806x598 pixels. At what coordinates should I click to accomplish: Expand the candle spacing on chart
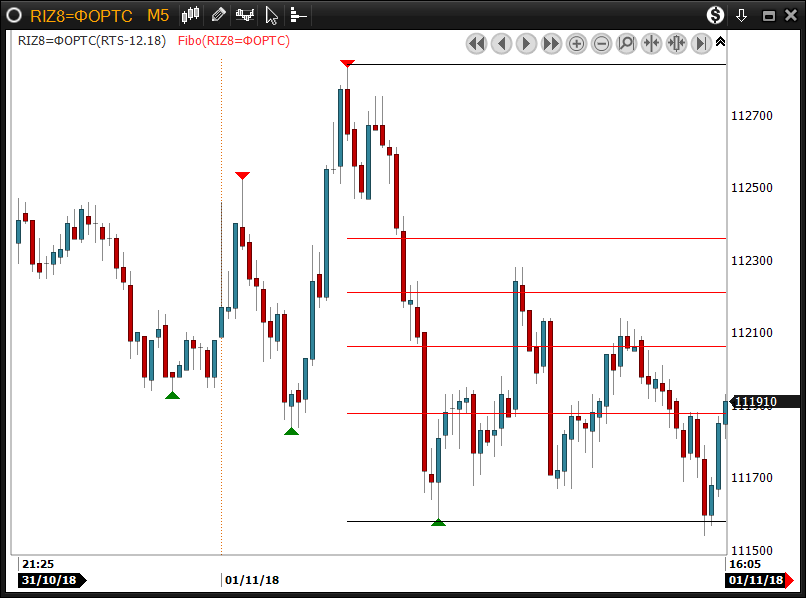pyautogui.click(x=677, y=44)
